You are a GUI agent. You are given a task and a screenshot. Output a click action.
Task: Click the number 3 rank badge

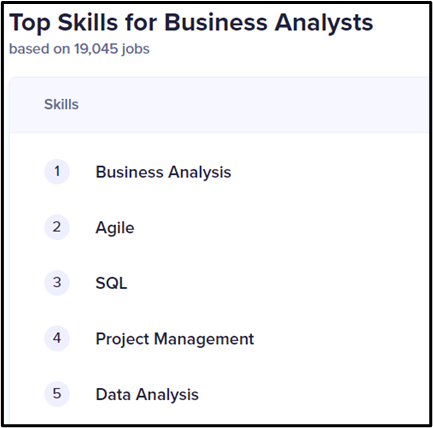coord(57,283)
